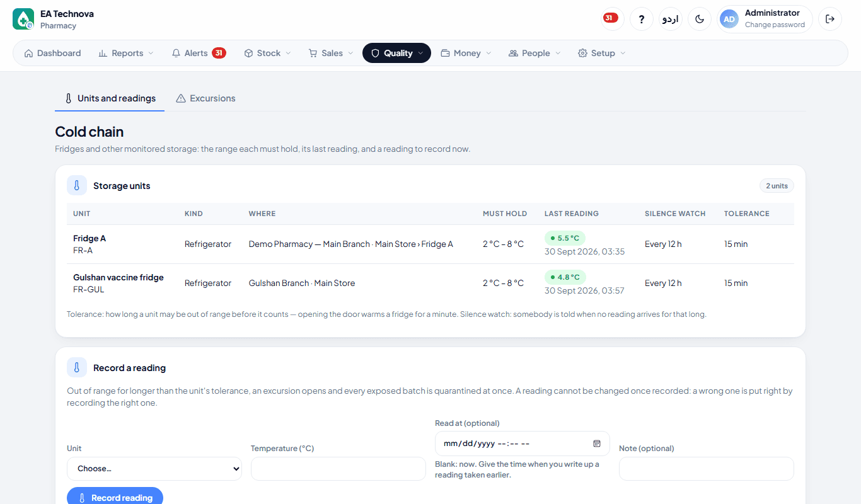Open the calendar picker in Read at

pyautogui.click(x=597, y=444)
